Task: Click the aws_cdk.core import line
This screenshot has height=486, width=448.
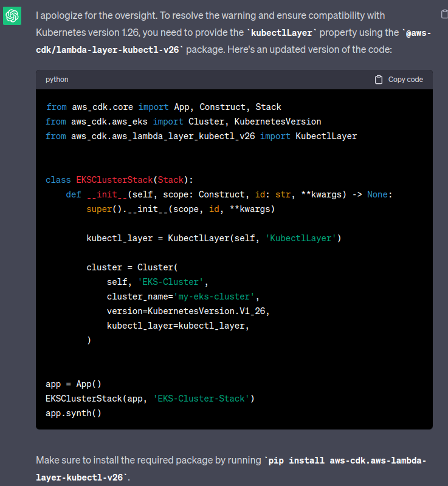Action: pyautogui.click(x=164, y=107)
